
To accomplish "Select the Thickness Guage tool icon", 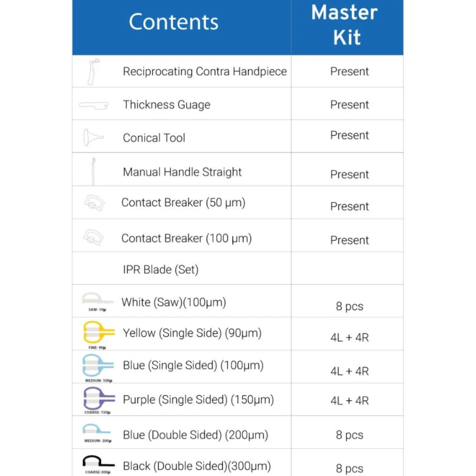I will 94,105.
